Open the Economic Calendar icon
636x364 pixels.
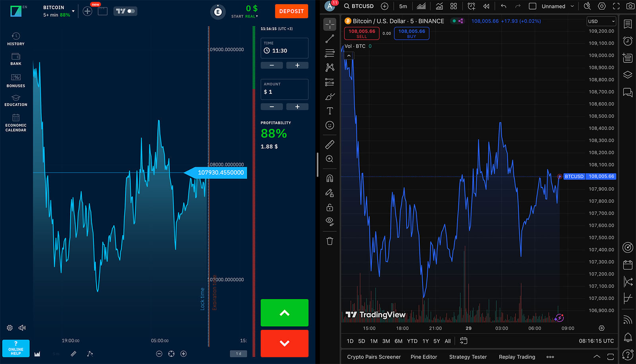(x=16, y=122)
